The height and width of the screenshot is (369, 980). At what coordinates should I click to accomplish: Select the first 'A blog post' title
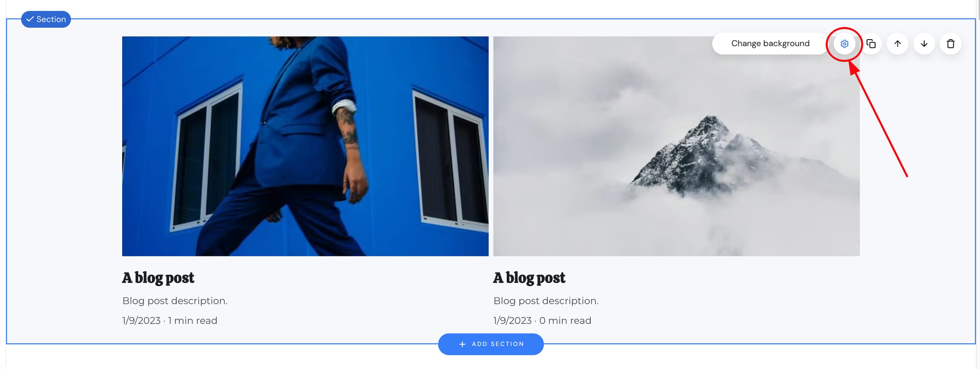pyautogui.click(x=158, y=278)
